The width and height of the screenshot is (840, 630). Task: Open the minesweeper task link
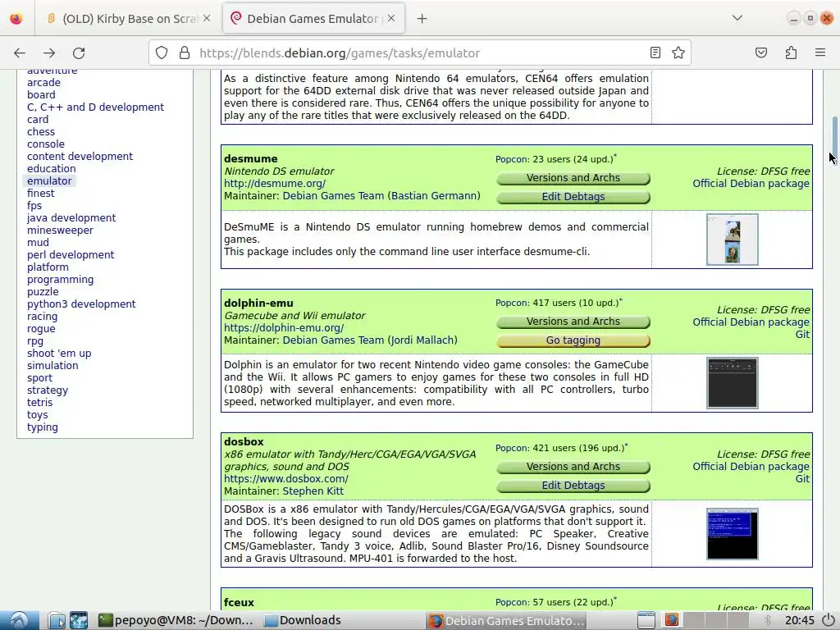pyautogui.click(x=60, y=231)
